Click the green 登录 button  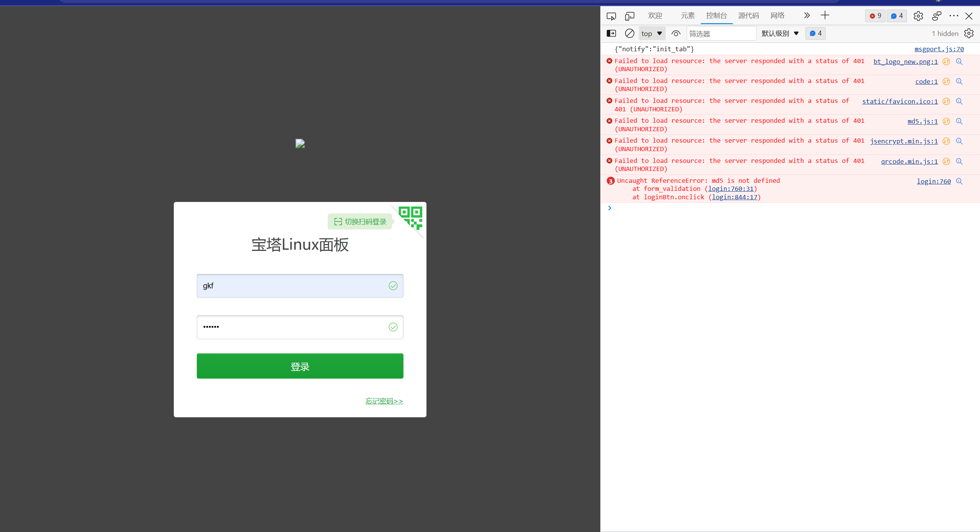click(300, 366)
